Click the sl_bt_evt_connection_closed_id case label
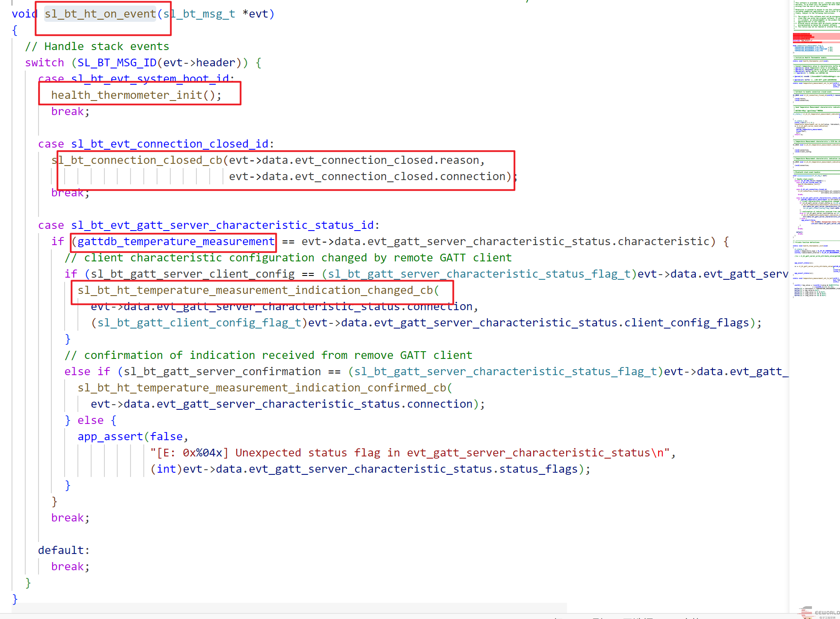Image resolution: width=840 pixels, height=619 pixels. pos(170,144)
